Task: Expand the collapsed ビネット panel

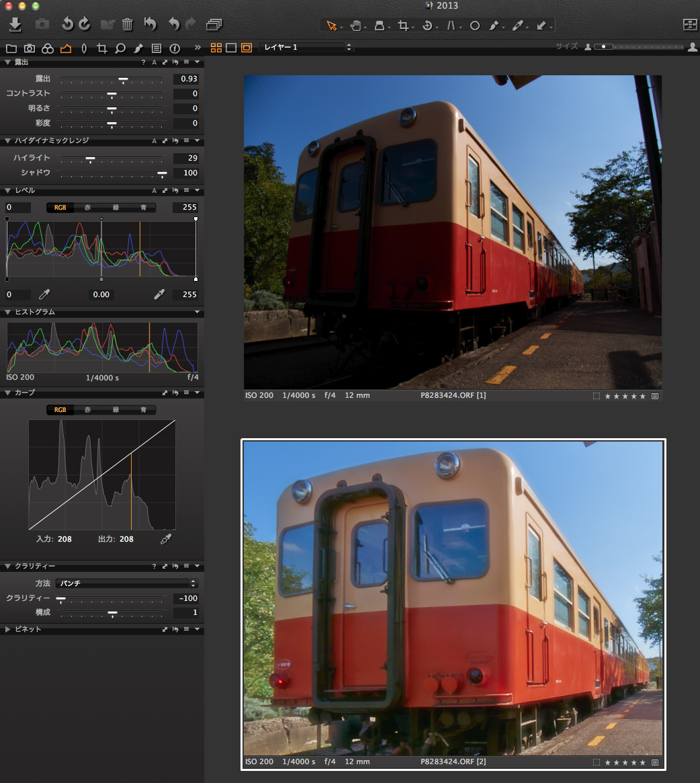Action: pos(8,630)
